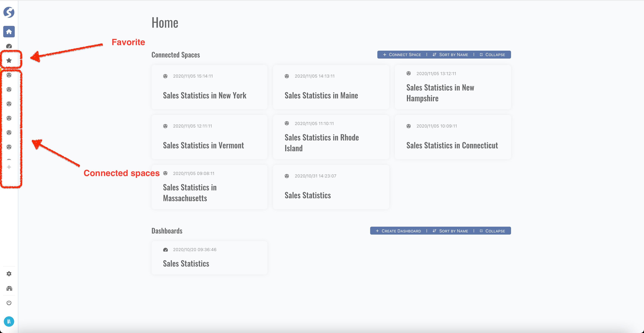The width and height of the screenshot is (644, 333).
Task: Sort connected spaces by name
Action: pyautogui.click(x=450, y=55)
